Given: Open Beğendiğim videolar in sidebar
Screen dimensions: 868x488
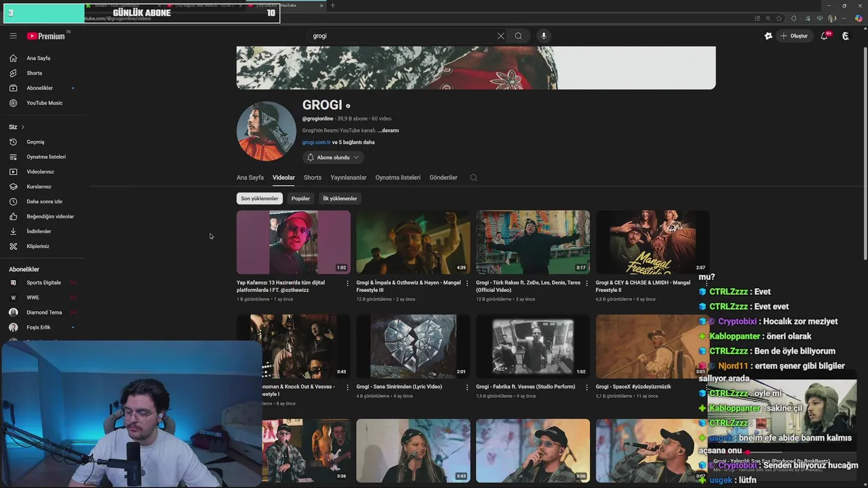Looking at the screenshot, I should [50, 217].
